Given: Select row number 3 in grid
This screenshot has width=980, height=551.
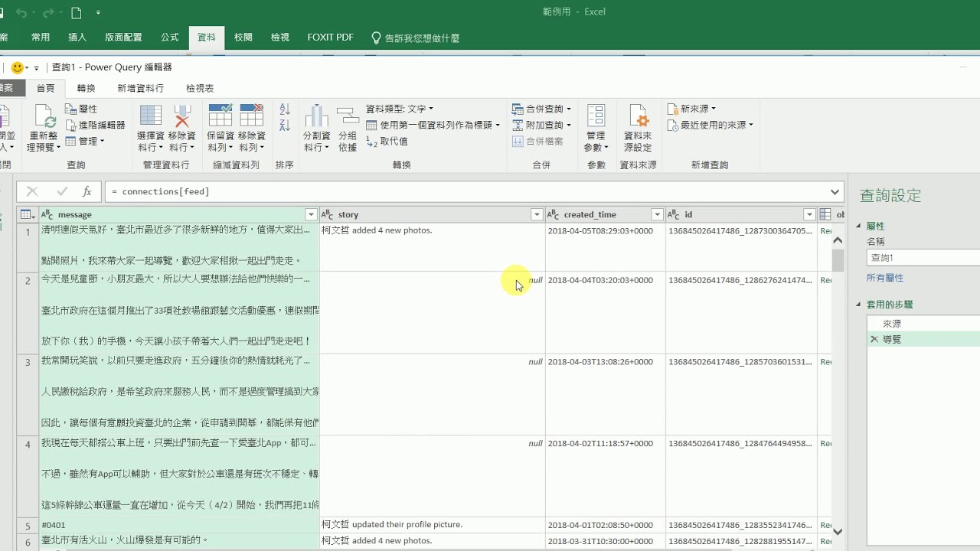Looking at the screenshot, I should (x=28, y=395).
